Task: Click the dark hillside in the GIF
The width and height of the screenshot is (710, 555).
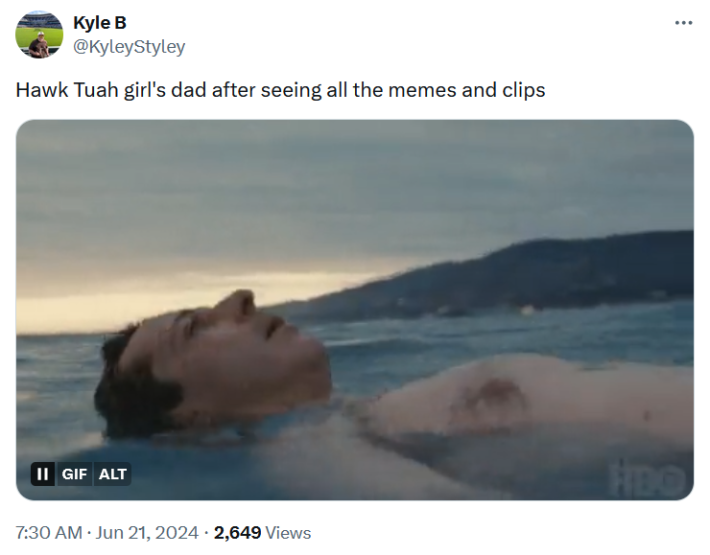Action: click(560, 270)
